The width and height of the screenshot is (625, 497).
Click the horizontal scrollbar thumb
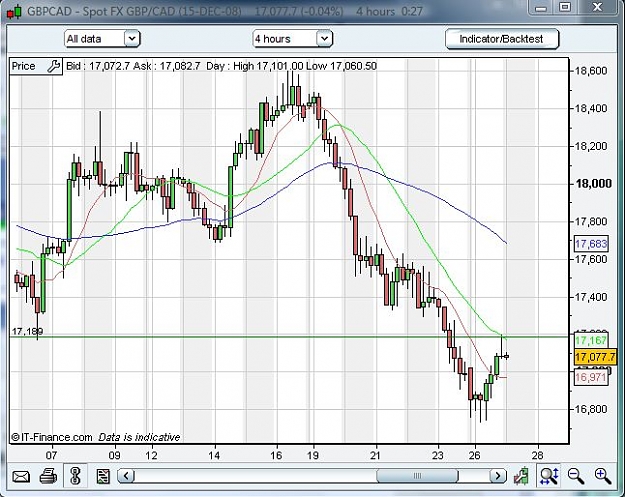click(x=417, y=476)
